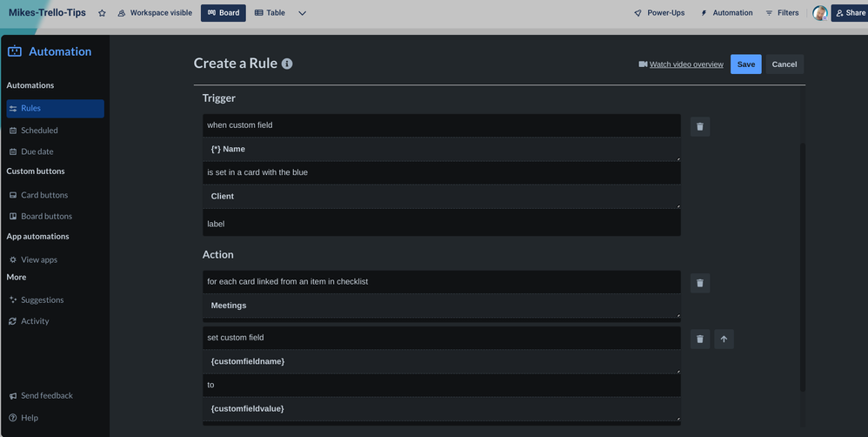Click the Workspace visible people icon
868x437 pixels.
pos(121,13)
